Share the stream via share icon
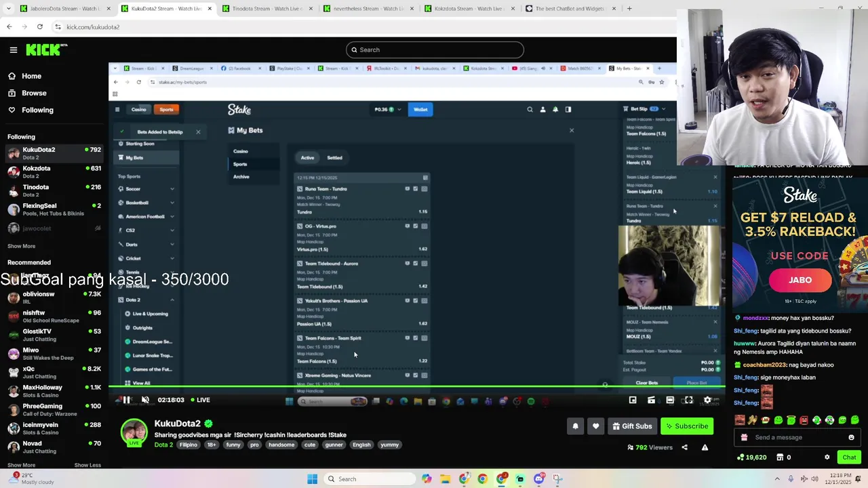The height and width of the screenshot is (488, 868). pyautogui.click(x=684, y=447)
